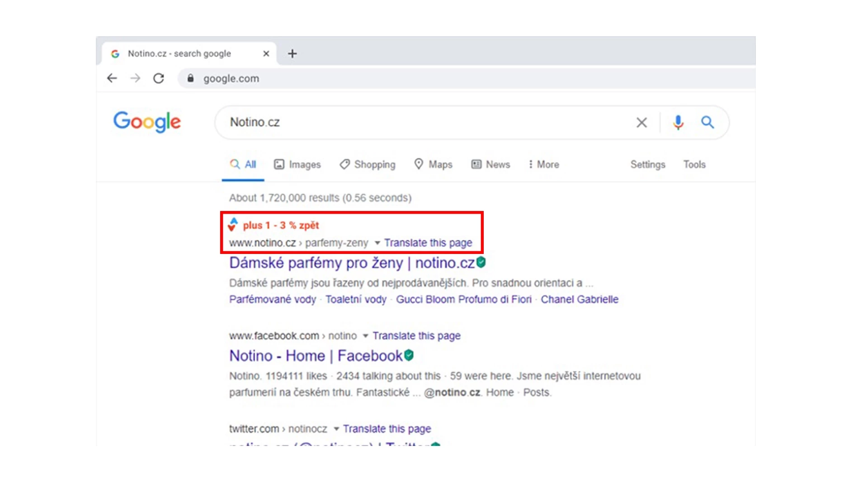868x488 pixels.
Task: Open search Settings
Action: (648, 164)
